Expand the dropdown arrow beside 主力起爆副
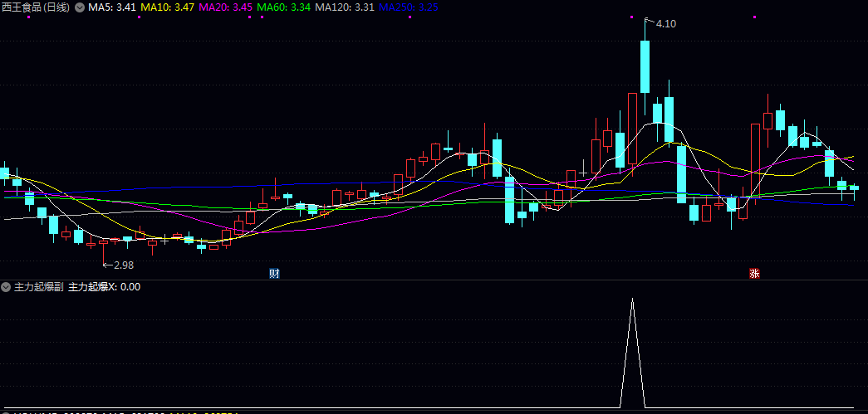 pyautogui.click(x=6, y=287)
